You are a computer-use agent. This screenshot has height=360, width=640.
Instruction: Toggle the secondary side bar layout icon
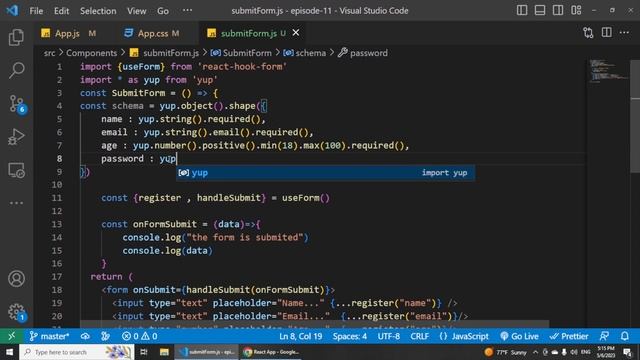pyautogui.click(x=558, y=10)
